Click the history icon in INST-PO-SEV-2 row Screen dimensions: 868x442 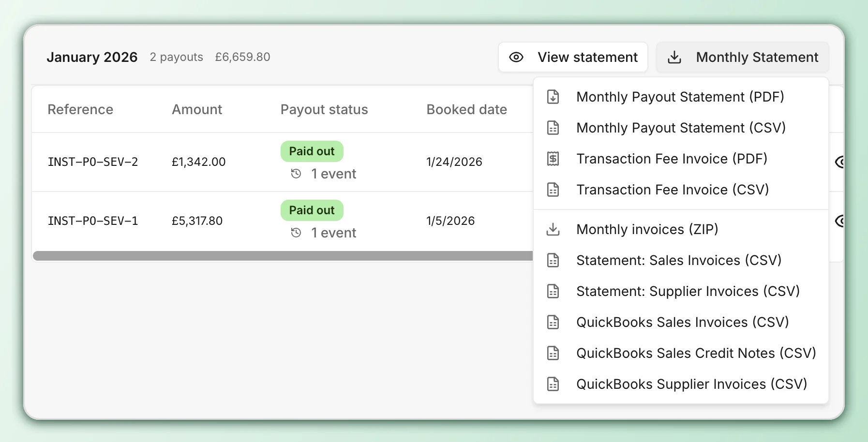coord(296,174)
